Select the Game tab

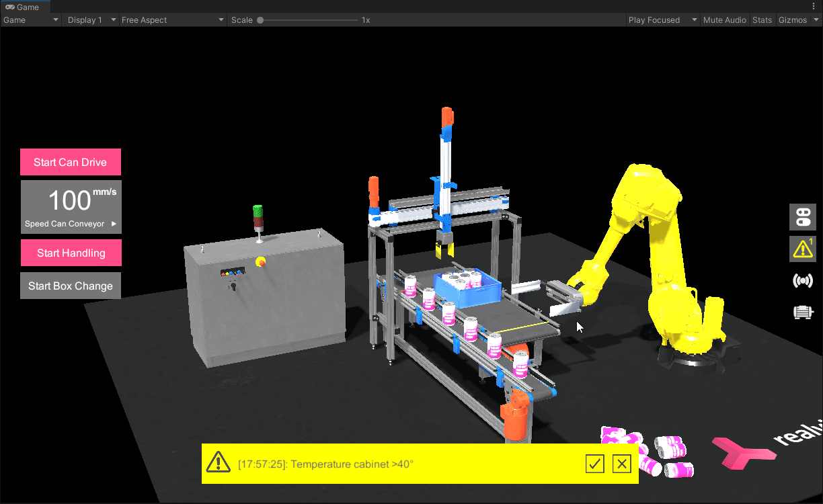tap(22, 7)
